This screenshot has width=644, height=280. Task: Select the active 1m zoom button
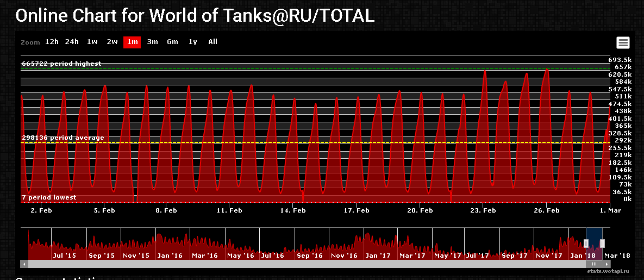[132, 42]
